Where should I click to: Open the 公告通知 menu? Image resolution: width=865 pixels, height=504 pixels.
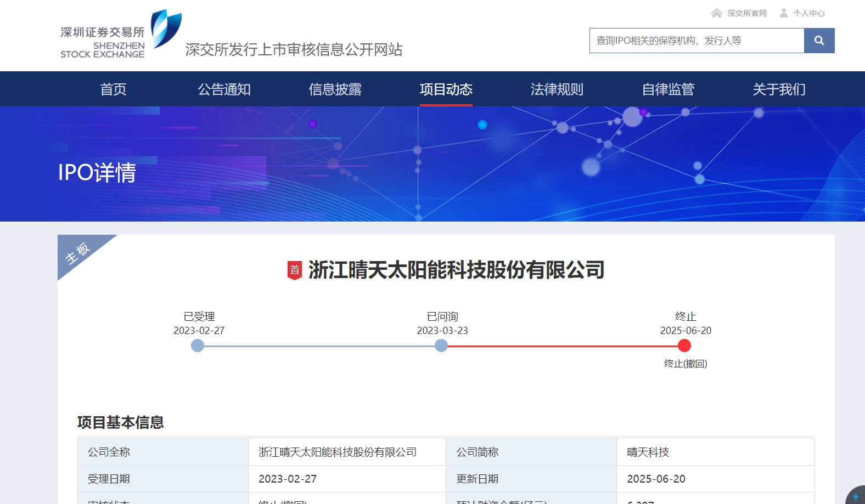coord(224,89)
